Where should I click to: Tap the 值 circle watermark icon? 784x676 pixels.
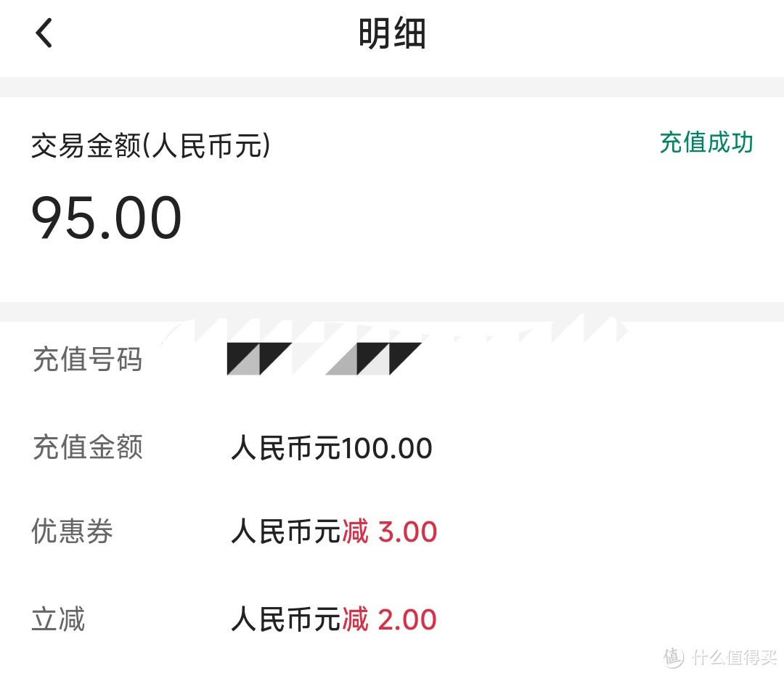[x=674, y=657]
